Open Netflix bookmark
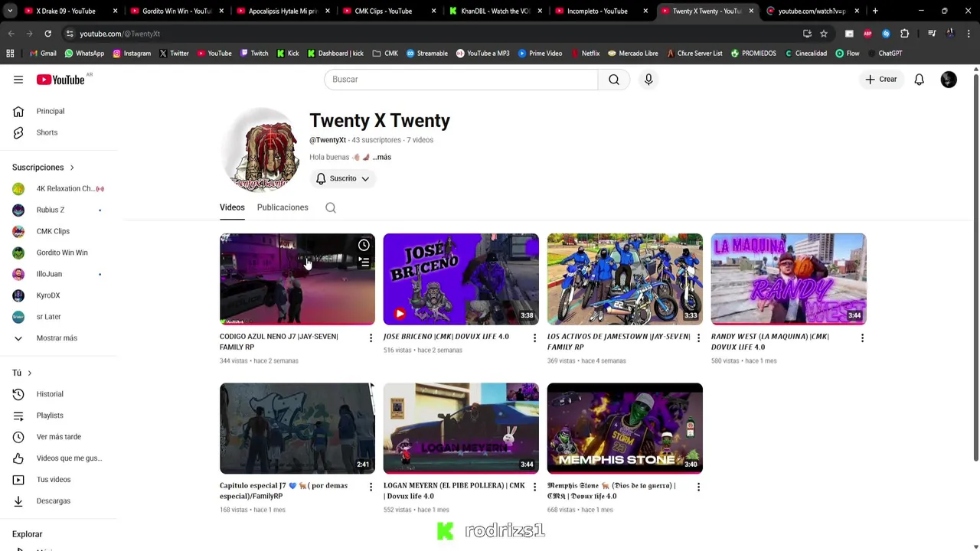 (x=585, y=54)
